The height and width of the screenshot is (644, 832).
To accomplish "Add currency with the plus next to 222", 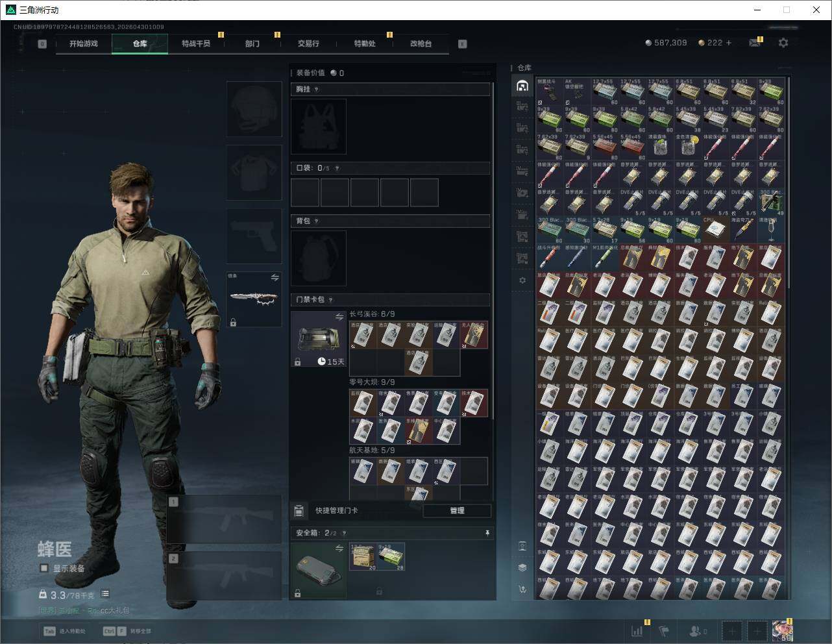I will 729,43.
